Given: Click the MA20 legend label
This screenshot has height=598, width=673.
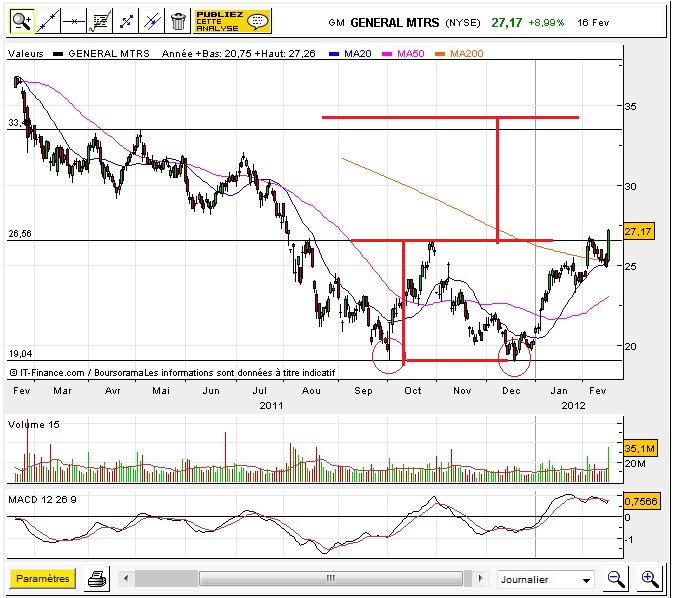Looking at the screenshot, I should pyautogui.click(x=358, y=54).
